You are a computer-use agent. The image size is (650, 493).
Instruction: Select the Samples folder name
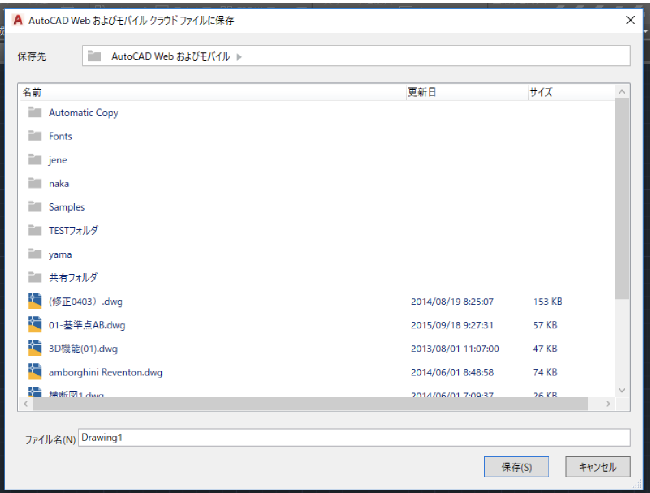[x=67, y=207]
